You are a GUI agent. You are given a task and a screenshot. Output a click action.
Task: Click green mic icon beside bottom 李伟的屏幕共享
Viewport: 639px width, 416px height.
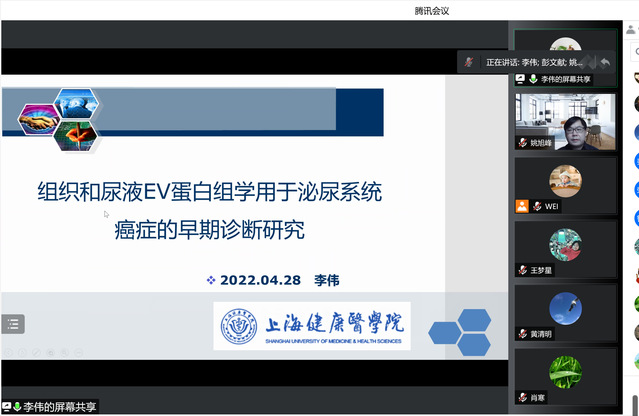[x=17, y=407]
